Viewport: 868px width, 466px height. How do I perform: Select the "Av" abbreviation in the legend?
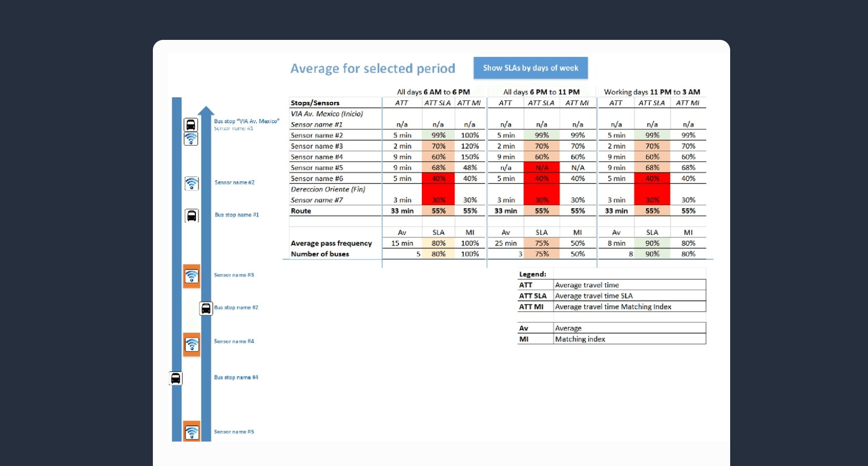523,328
